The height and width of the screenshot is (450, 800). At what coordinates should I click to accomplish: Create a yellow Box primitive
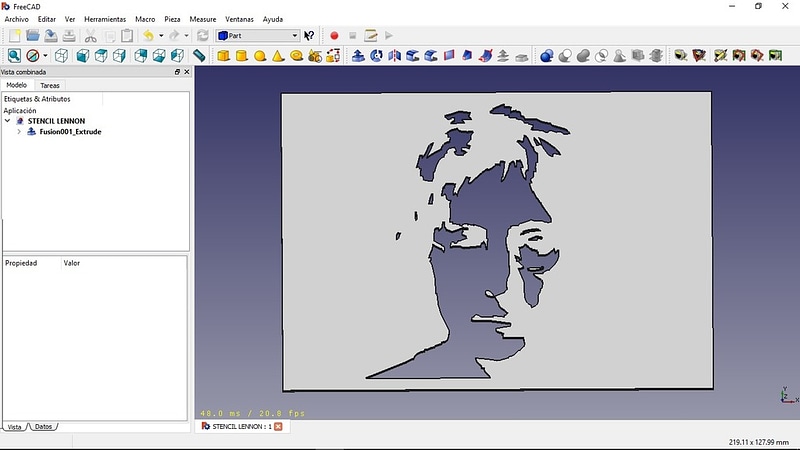pyautogui.click(x=223, y=56)
